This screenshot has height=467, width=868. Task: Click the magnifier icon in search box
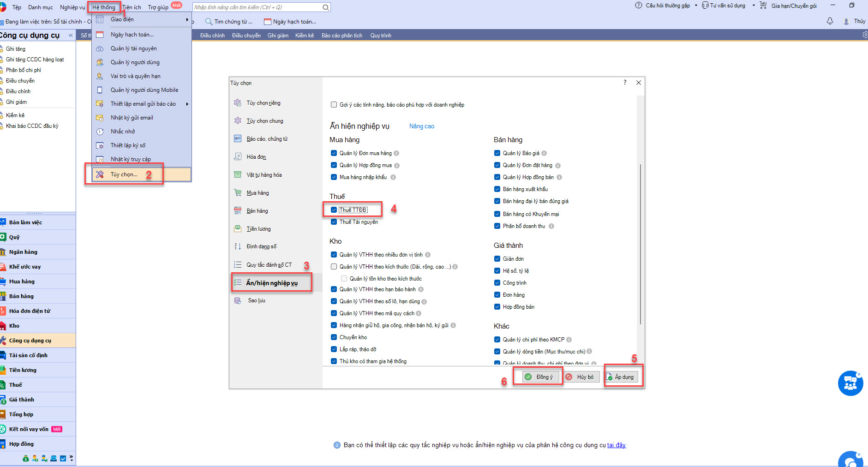click(x=325, y=7)
